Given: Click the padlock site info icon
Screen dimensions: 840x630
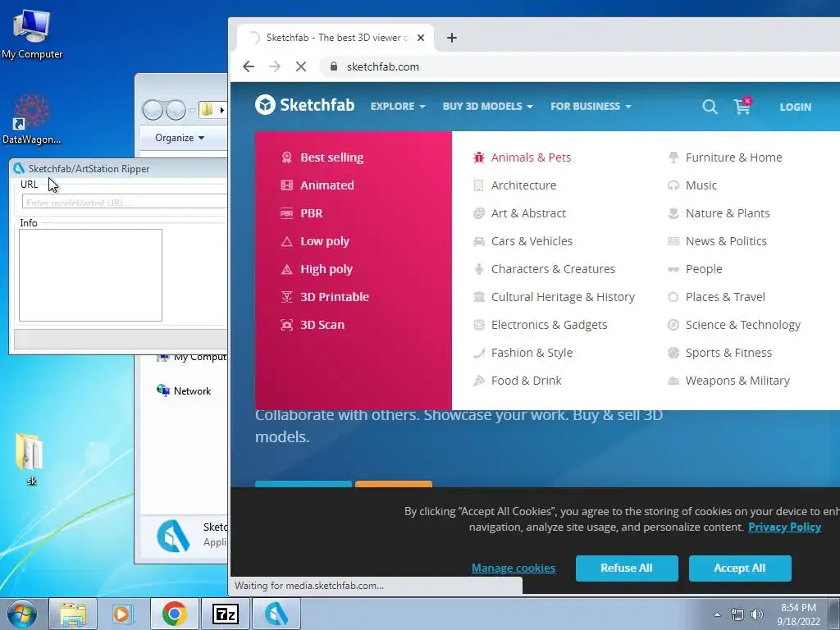Looking at the screenshot, I should pyautogui.click(x=334, y=66).
